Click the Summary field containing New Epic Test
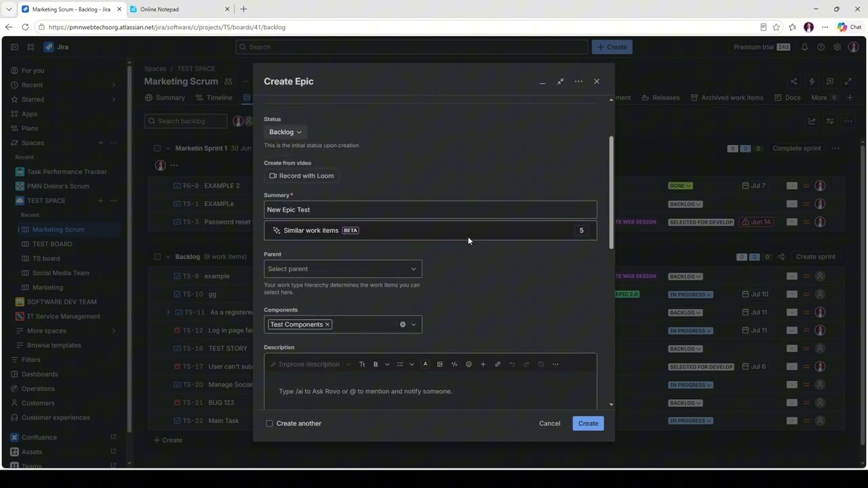 pos(431,209)
